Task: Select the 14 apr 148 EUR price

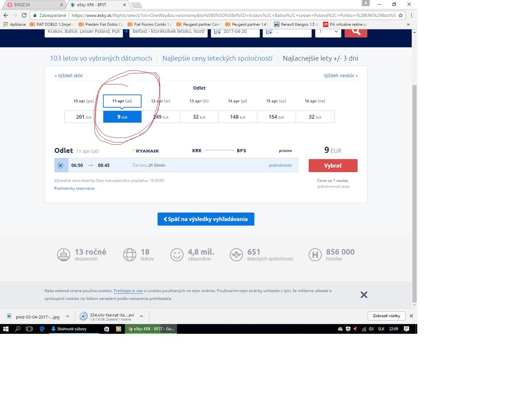Action: pyautogui.click(x=238, y=117)
